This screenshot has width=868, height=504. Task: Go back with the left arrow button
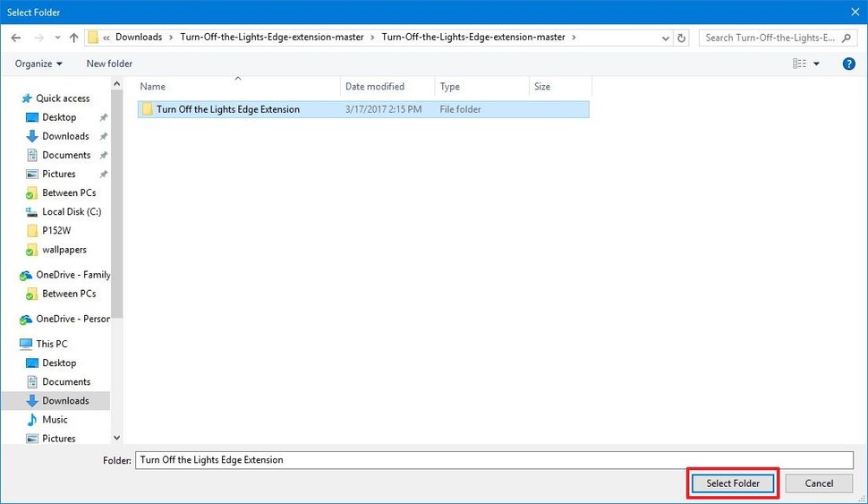tap(16, 38)
